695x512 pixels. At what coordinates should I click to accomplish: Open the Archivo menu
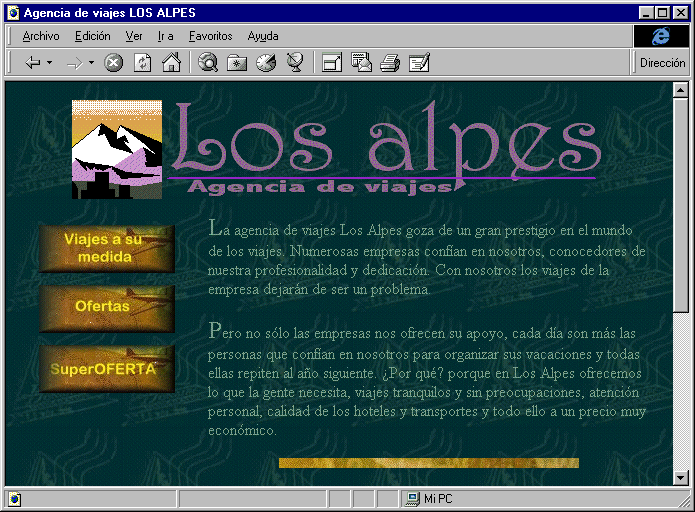click(x=41, y=36)
